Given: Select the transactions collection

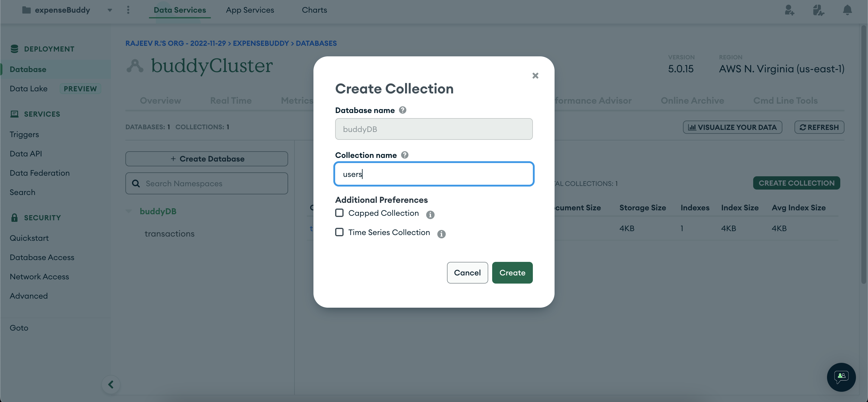Looking at the screenshot, I should tap(169, 234).
